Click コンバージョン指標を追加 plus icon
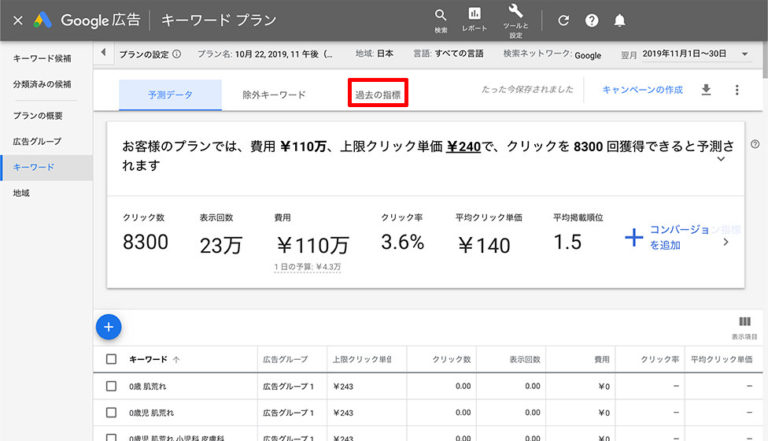This screenshot has height=441, width=768. [634, 237]
